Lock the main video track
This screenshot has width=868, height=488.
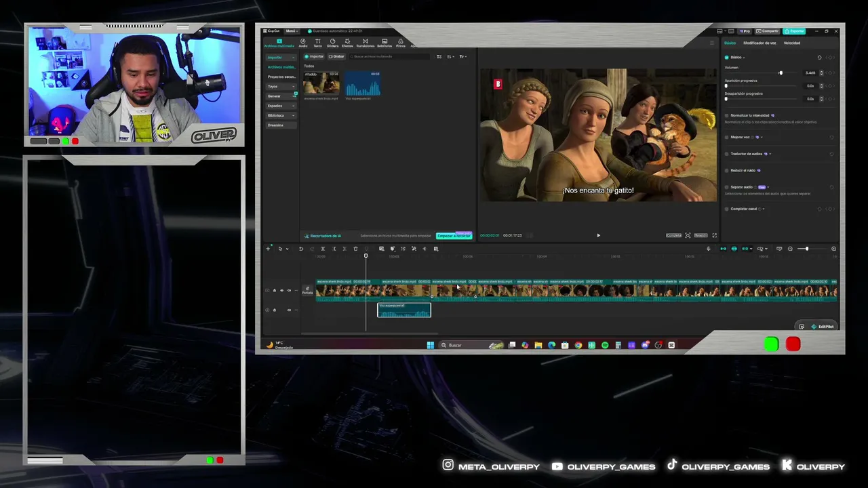(274, 291)
